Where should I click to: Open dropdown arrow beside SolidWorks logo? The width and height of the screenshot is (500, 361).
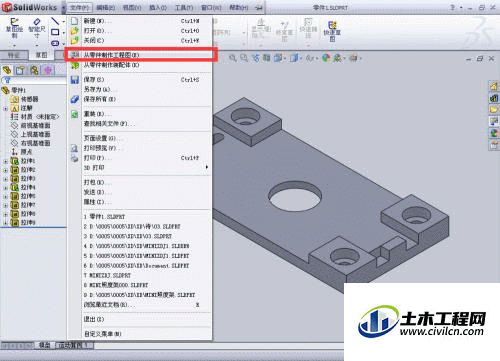pos(64,7)
